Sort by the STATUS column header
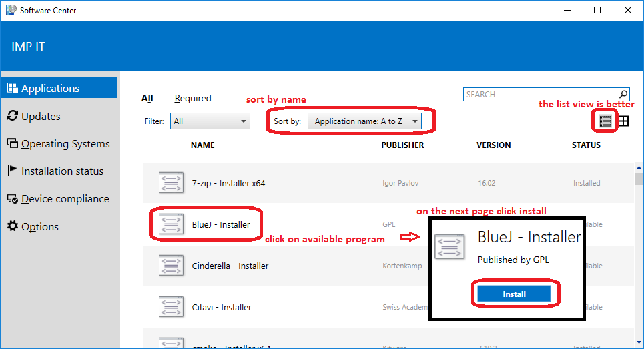The image size is (644, 349). 586,145
